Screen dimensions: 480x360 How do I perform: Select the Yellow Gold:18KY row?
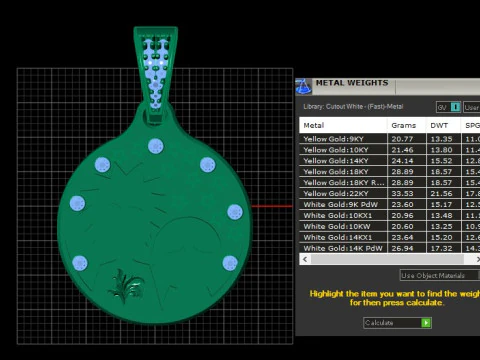pos(390,172)
